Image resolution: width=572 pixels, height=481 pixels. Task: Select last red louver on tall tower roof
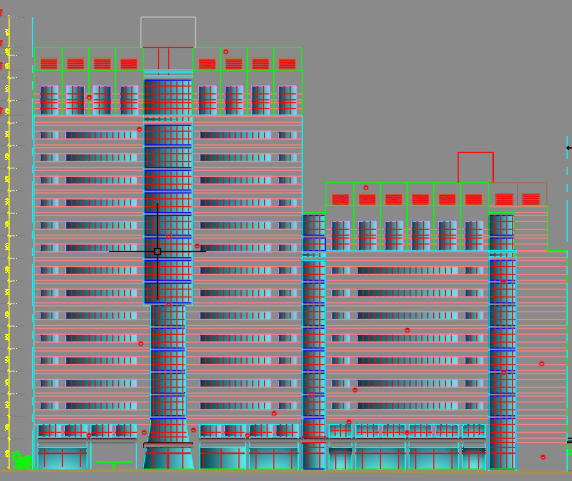click(x=287, y=64)
